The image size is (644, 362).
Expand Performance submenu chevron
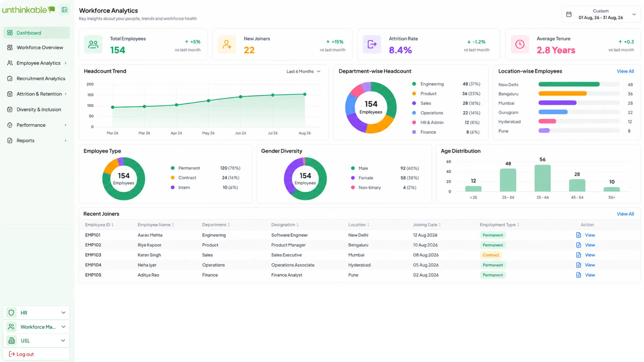click(x=65, y=125)
